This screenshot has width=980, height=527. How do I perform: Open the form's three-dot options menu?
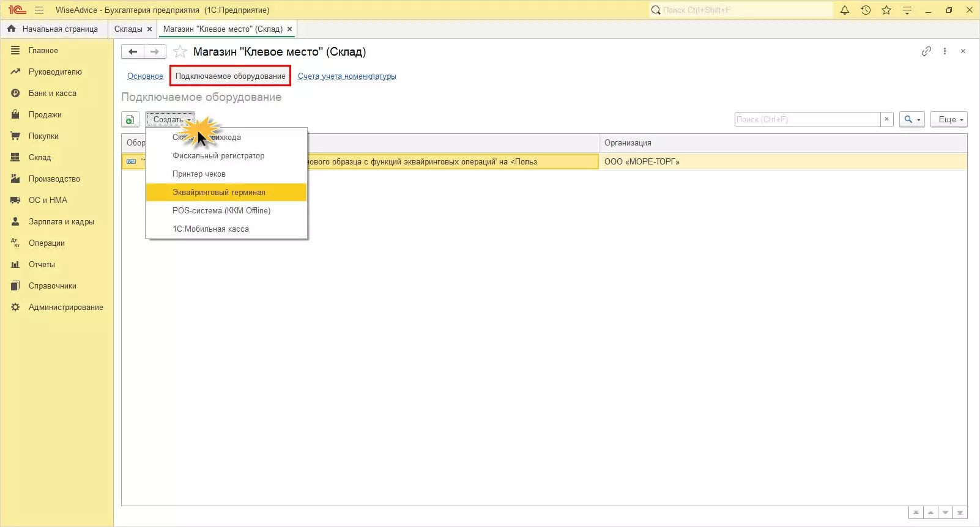pyautogui.click(x=945, y=51)
